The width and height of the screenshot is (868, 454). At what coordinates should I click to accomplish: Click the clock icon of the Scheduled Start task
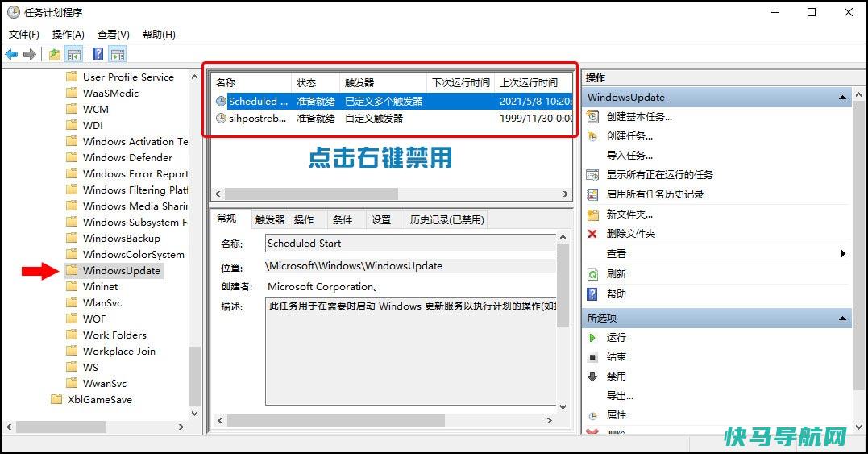click(221, 102)
